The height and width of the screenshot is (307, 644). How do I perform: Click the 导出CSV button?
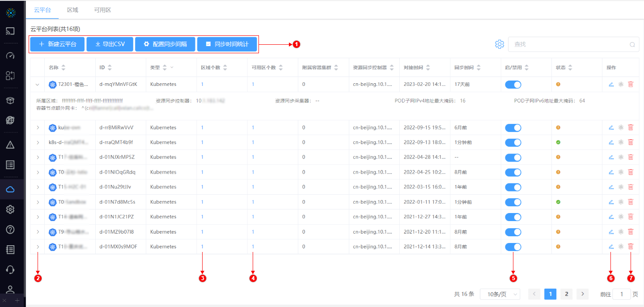[110, 44]
